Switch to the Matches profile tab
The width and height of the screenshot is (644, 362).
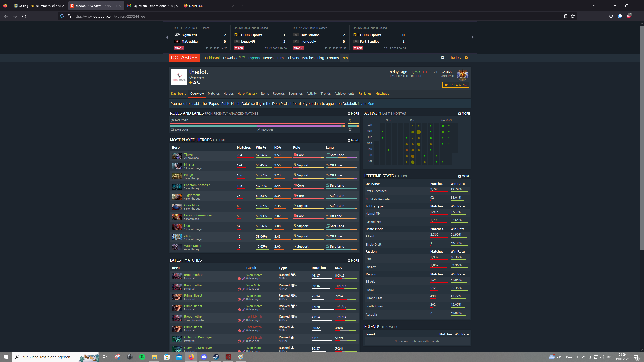point(214,94)
